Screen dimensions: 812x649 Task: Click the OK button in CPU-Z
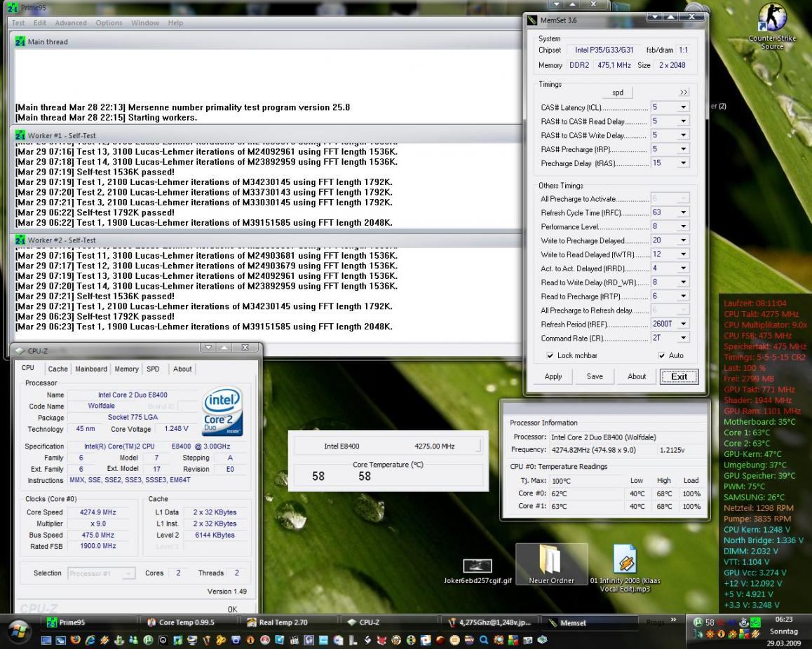pyautogui.click(x=233, y=609)
